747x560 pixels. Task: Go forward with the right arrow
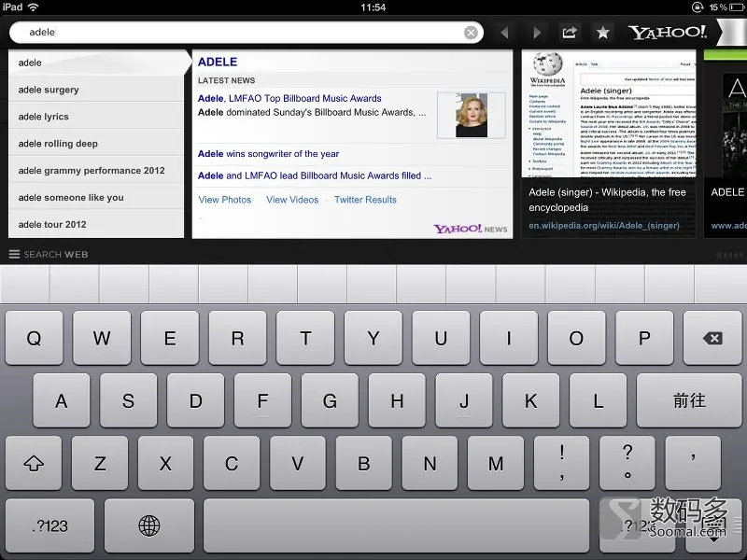537,33
